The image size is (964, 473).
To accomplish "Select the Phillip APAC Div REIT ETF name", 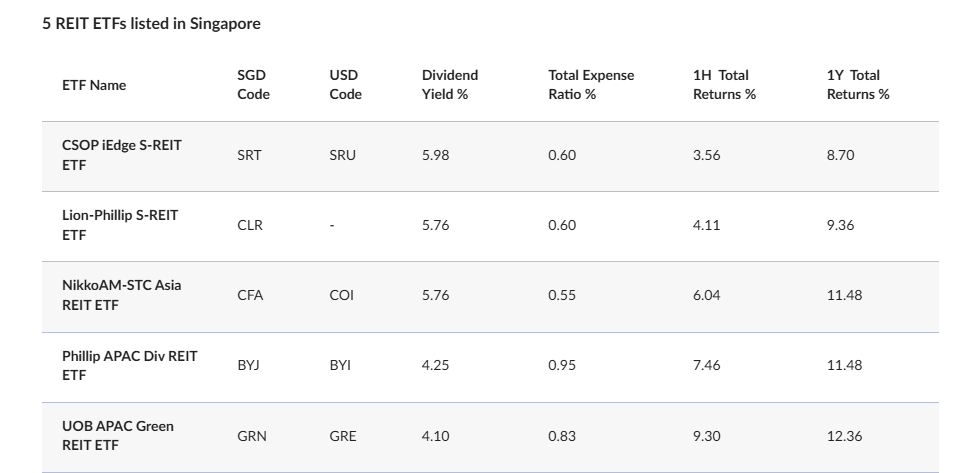I will pos(130,365).
